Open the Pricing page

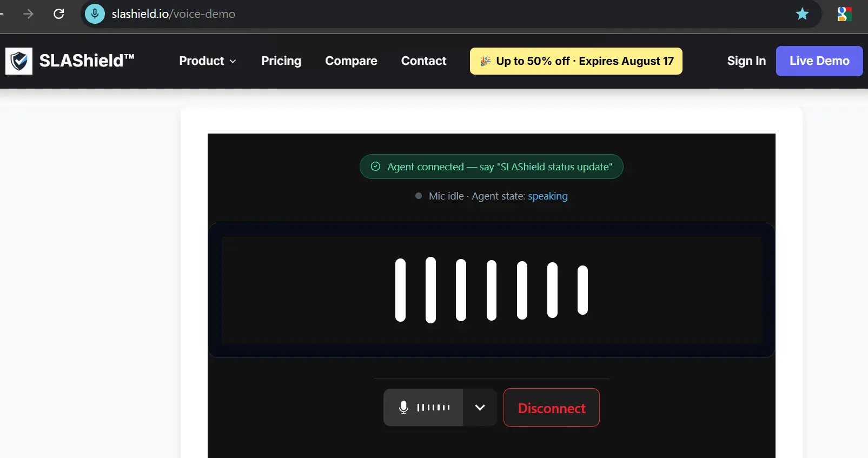click(281, 61)
